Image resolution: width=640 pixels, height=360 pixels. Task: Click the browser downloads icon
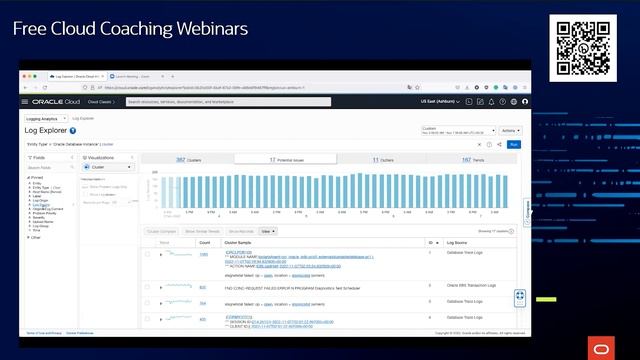point(467,87)
